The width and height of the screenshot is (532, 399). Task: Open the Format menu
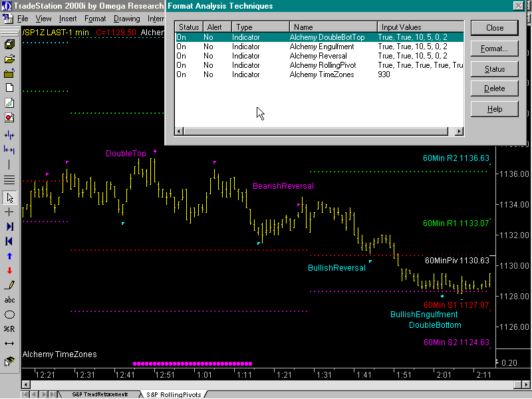click(x=95, y=19)
